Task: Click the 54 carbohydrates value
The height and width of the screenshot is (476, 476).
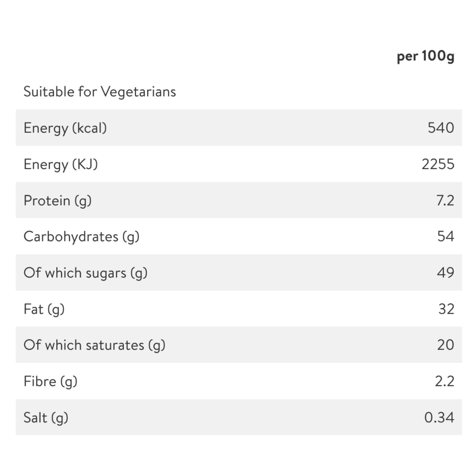Action: tap(446, 236)
